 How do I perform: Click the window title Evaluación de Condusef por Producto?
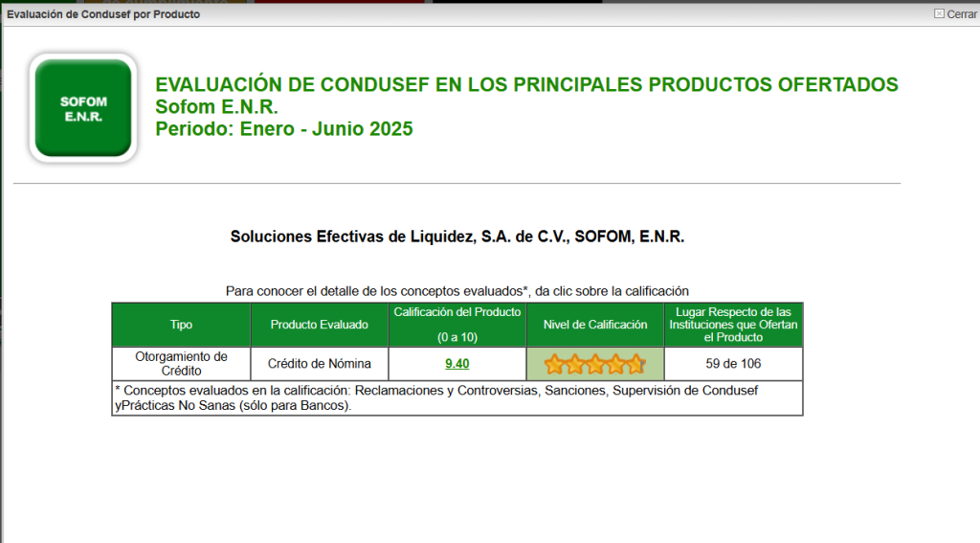click(103, 14)
